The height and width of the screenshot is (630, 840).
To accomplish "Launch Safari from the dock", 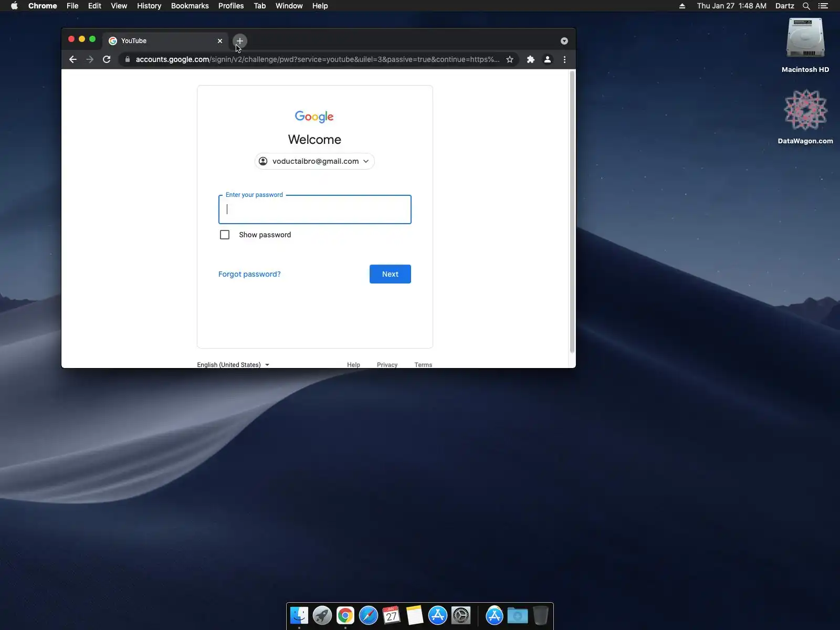I will (x=369, y=615).
